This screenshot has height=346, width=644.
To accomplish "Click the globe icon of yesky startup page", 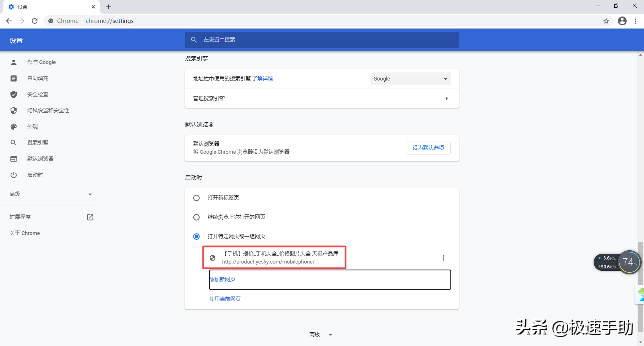I will [213, 258].
